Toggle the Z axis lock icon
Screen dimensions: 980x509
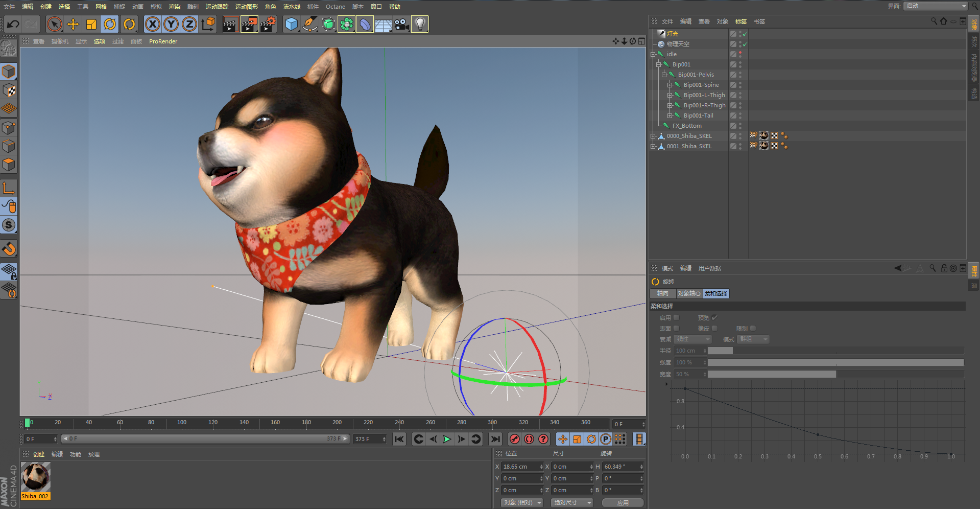pos(189,24)
